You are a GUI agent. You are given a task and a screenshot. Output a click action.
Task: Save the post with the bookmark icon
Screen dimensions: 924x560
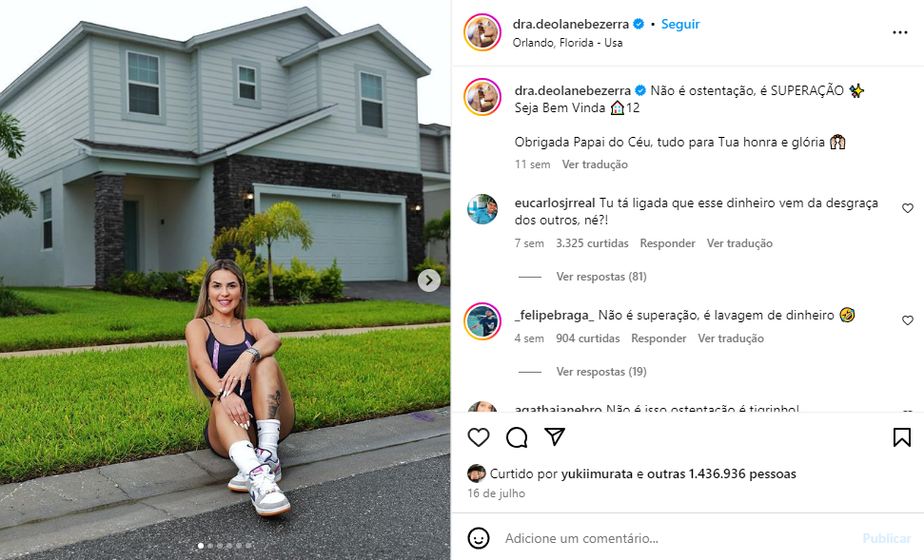[x=901, y=437]
